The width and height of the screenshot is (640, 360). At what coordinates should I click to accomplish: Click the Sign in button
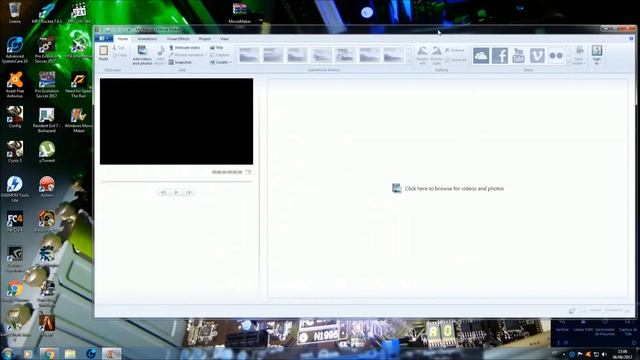pos(597,55)
